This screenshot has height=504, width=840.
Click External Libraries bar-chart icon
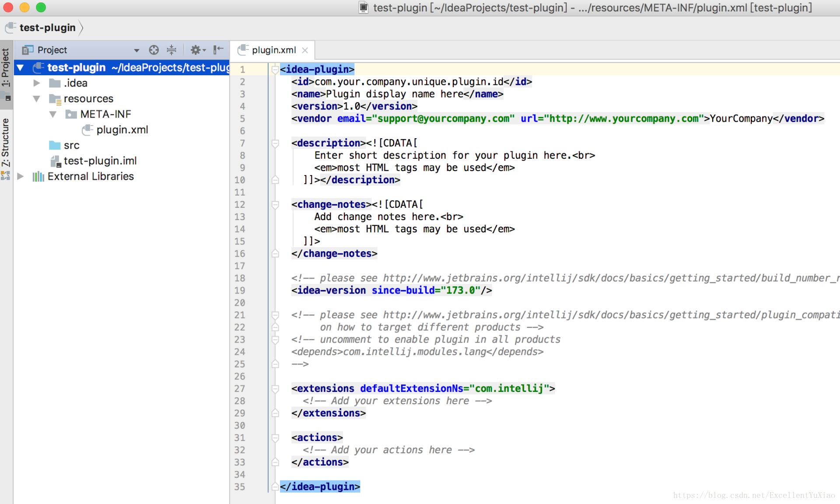(38, 176)
